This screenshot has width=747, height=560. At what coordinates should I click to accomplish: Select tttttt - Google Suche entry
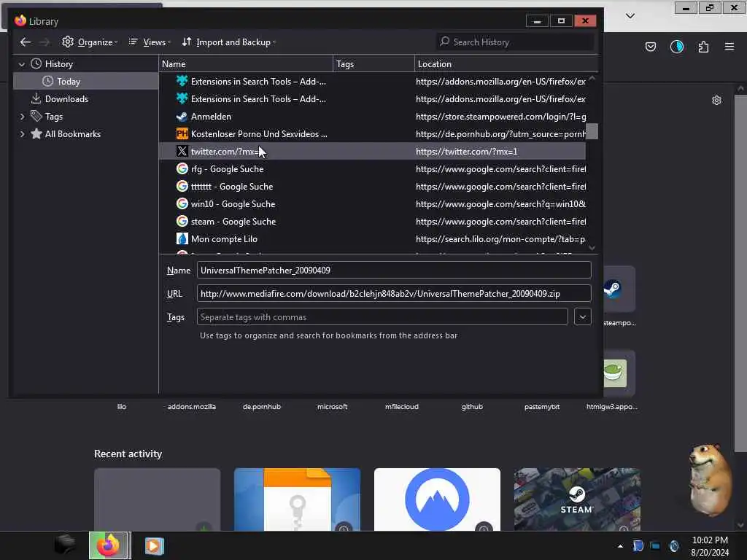372,187
